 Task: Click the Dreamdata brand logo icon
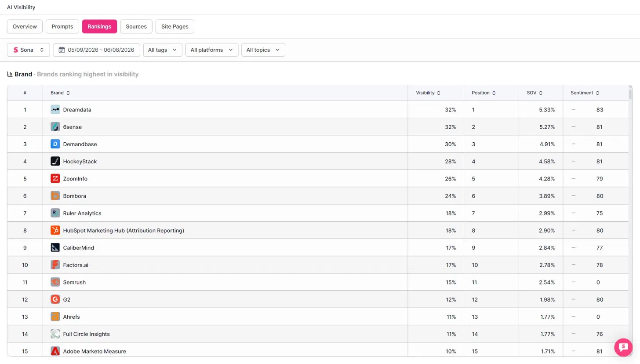(55, 110)
